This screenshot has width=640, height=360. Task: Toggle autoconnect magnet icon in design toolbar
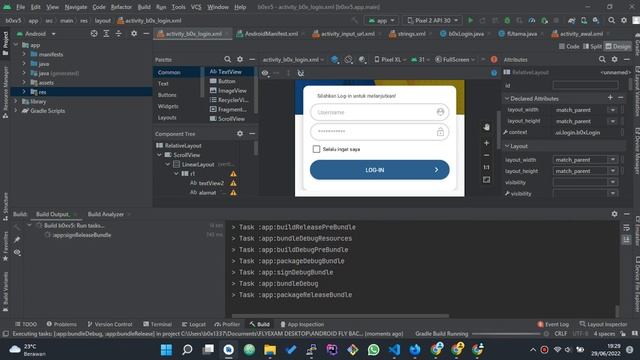[x=301, y=73]
